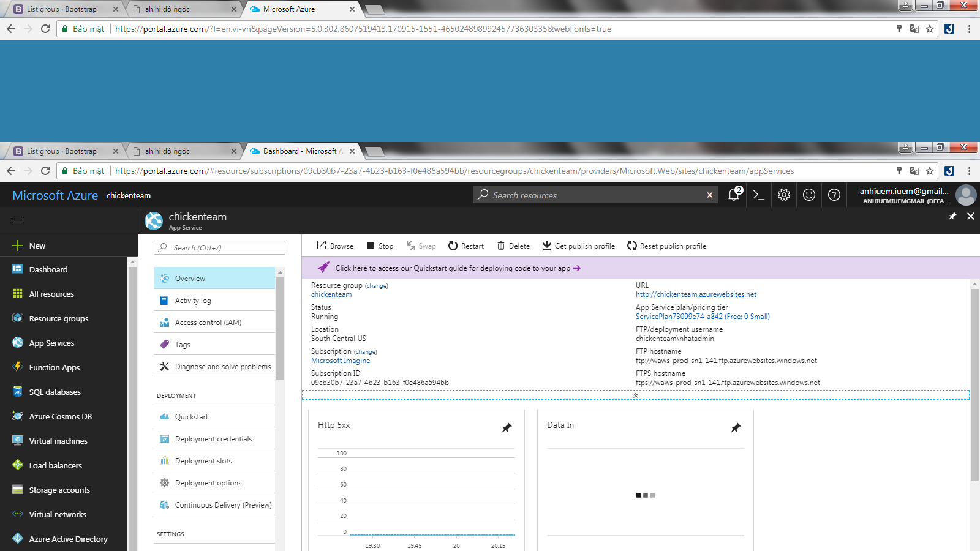The height and width of the screenshot is (551, 980).
Task: Open the Tags menu item
Action: click(214, 344)
